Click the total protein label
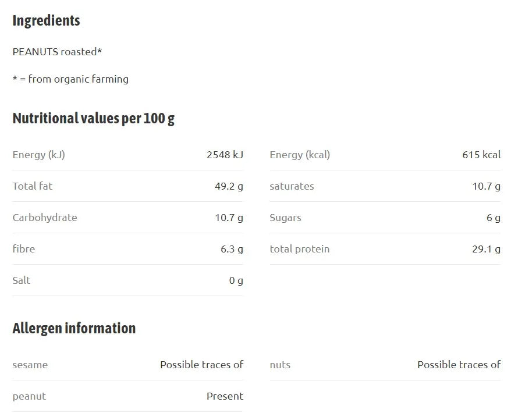The height and width of the screenshot is (420, 511). 300,249
